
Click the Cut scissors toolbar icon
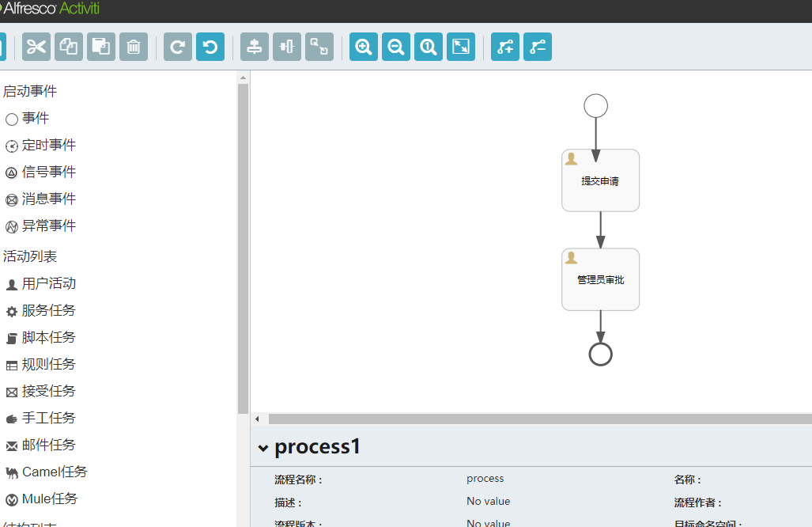pos(36,47)
